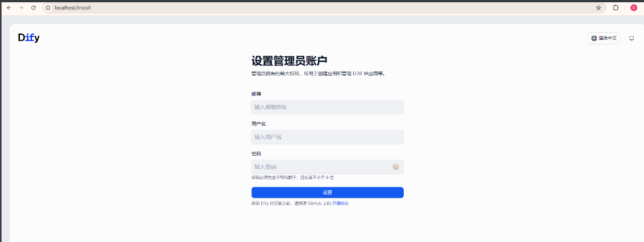Image resolution: width=644 pixels, height=242 pixels.
Task: Click the 设置管理员账户 heading
Action: coord(289,61)
